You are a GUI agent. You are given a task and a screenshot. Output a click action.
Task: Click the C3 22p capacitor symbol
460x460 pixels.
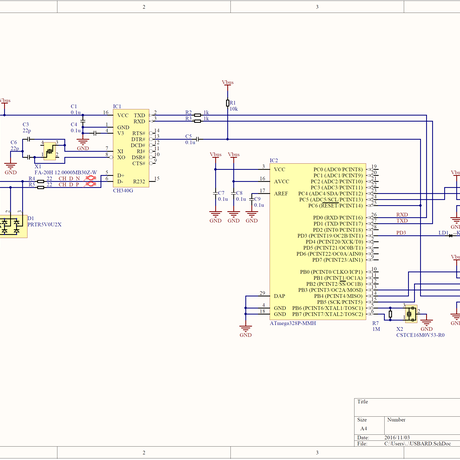tap(29, 139)
